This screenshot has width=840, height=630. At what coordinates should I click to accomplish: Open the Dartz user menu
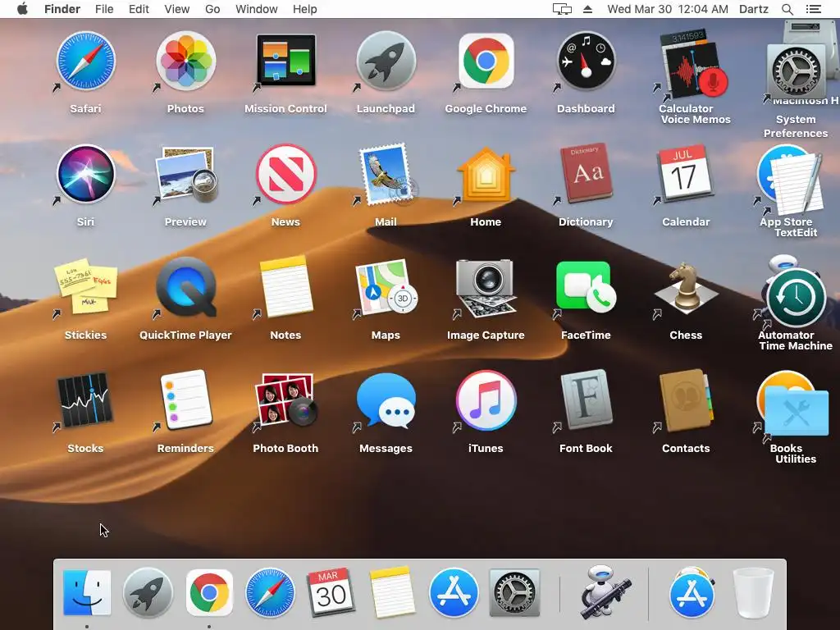(x=754, y=9)
